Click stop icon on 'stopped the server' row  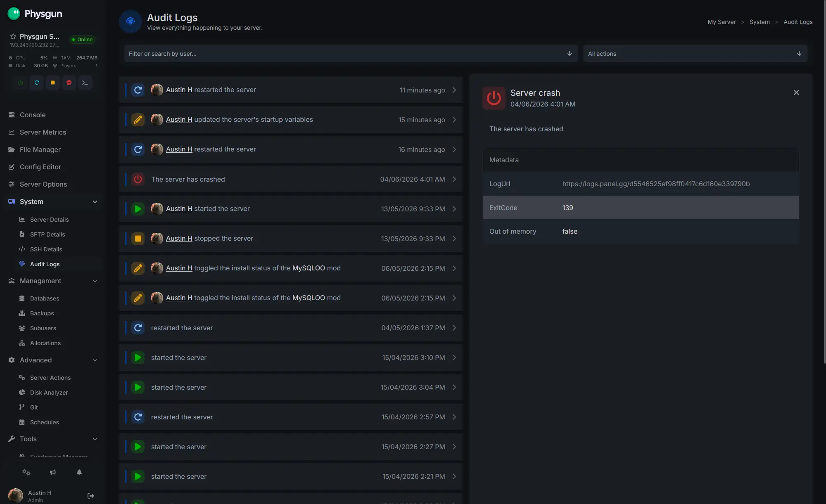pos(138,239)
